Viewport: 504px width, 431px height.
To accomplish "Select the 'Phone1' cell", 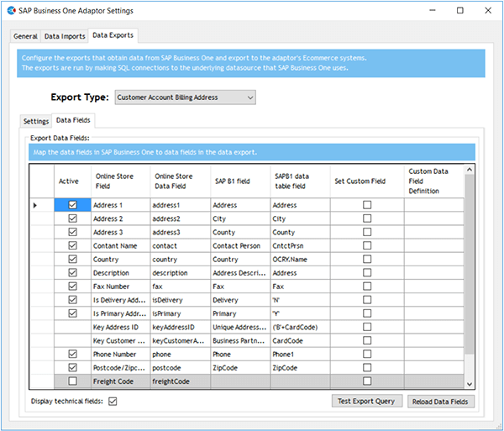I will 300,355.
